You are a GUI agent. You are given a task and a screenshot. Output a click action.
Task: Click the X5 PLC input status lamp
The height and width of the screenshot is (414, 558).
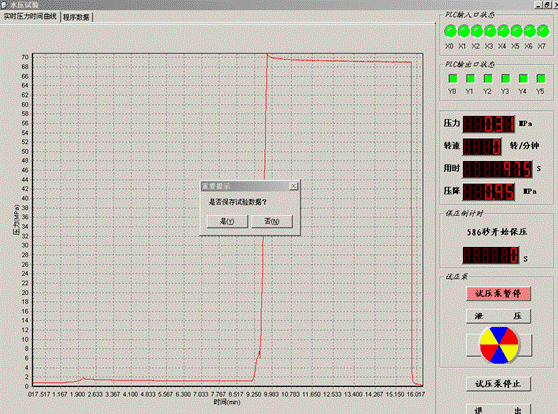click(517, 31)
